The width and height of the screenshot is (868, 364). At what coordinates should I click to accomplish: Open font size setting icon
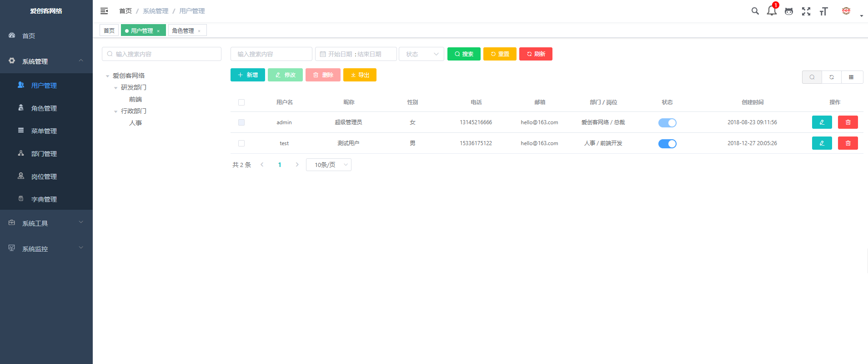point(823,11)
